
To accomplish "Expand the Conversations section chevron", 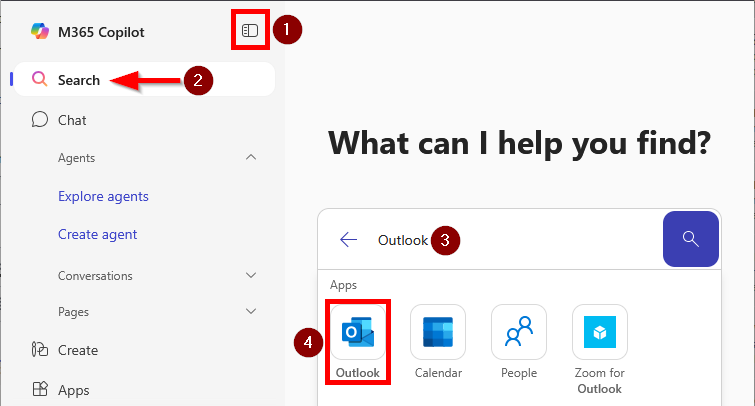I will 251,275.
